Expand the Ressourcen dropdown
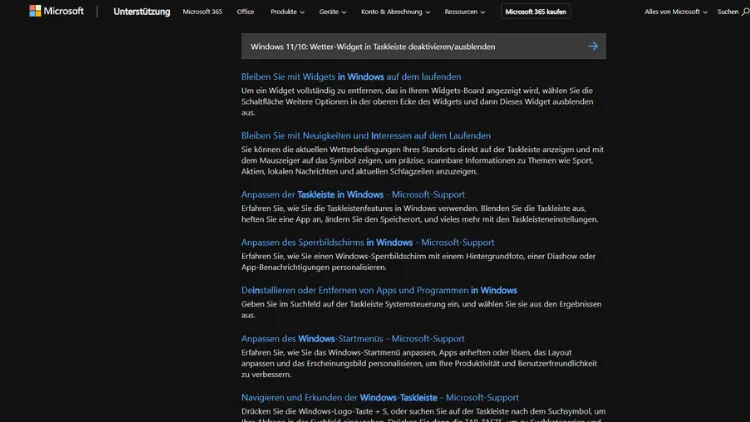This screenshot has height=422, width=750. [x=464, y=11]
